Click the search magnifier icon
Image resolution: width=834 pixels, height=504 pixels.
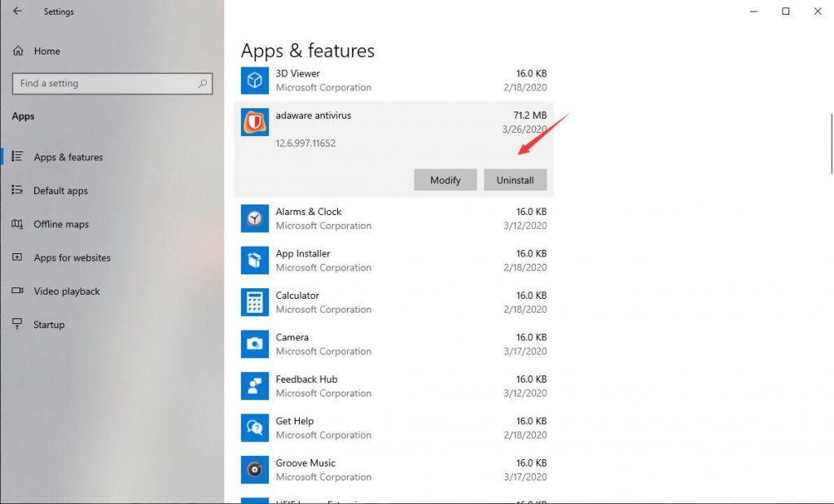click(203, 84)
